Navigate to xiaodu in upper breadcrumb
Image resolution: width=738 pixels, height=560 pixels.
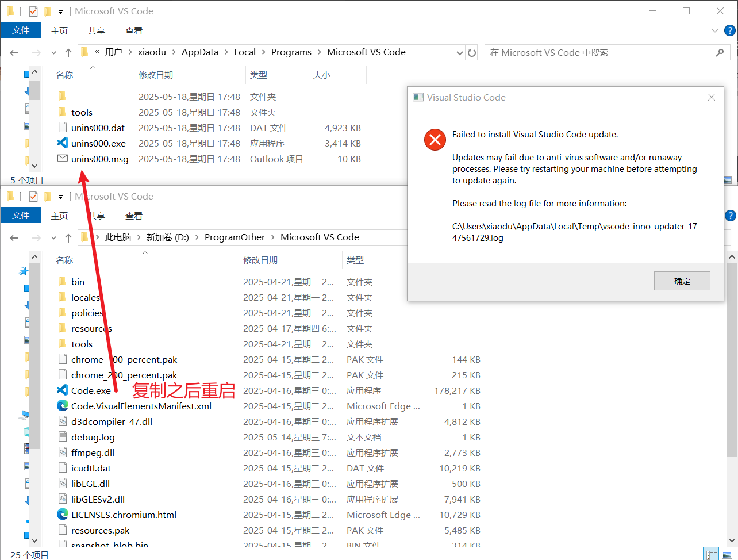152,52
